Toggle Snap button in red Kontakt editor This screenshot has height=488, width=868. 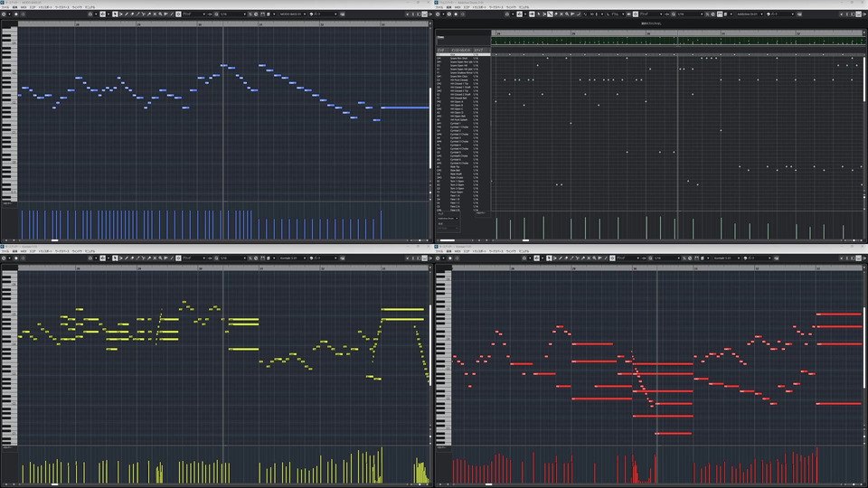pos(612,258)
